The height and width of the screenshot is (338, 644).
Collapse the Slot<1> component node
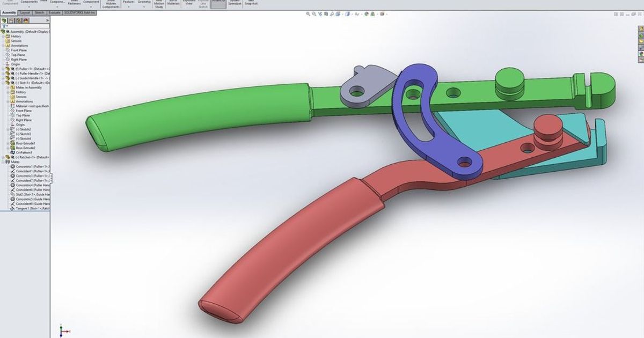click(x=3, y=83)
